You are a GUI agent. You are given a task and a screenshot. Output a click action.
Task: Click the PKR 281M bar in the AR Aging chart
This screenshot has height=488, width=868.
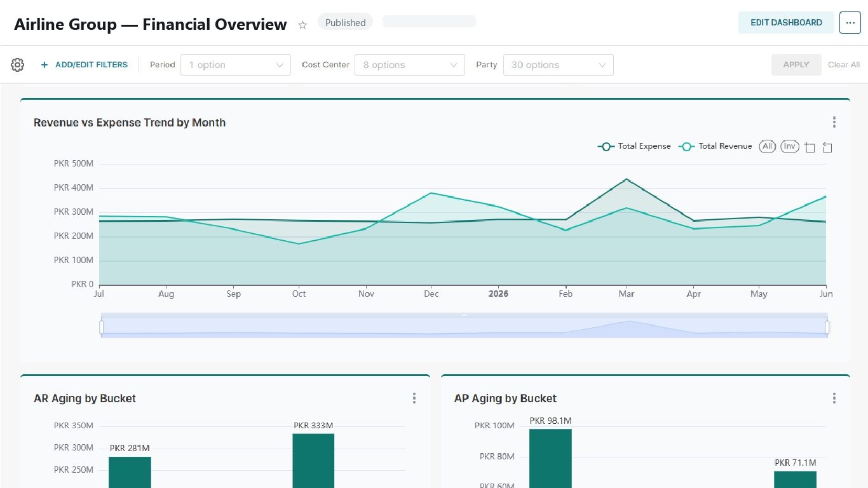tap(130, 472)
